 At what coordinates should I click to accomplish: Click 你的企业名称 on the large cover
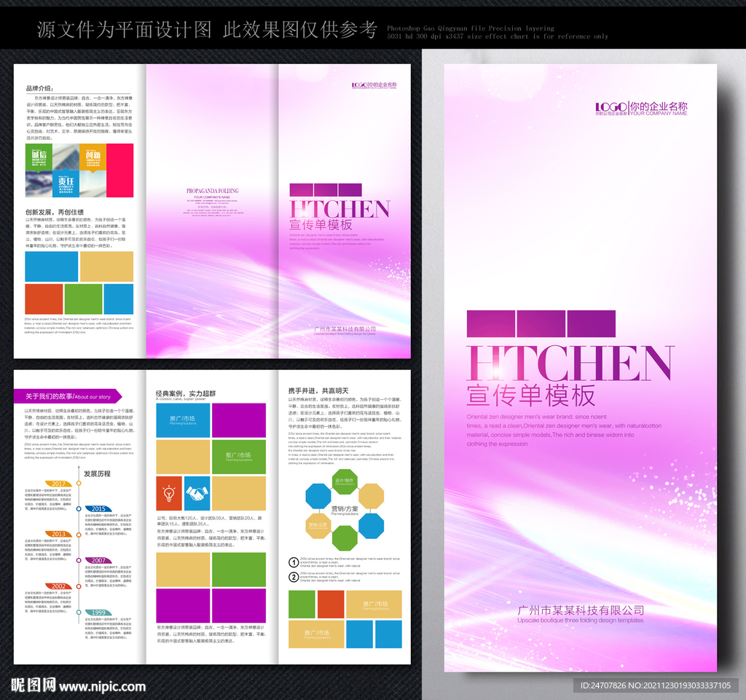(659, 106)
